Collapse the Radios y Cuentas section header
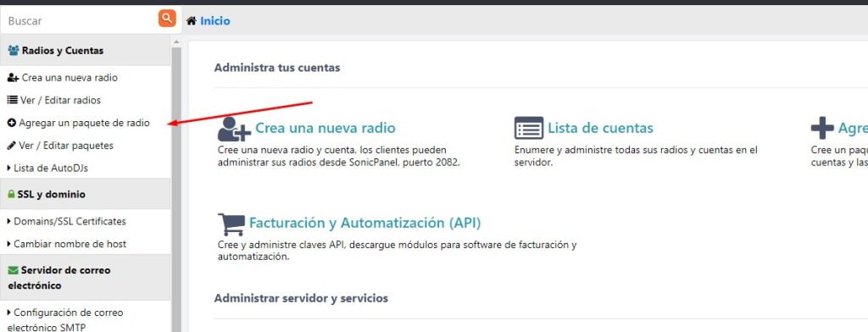Screen dimensions: 868x332 click(x=86, y=50)
